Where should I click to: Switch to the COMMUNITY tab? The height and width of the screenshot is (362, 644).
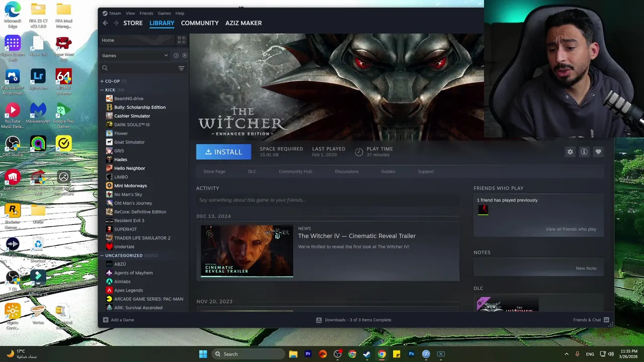click(200, 23)
